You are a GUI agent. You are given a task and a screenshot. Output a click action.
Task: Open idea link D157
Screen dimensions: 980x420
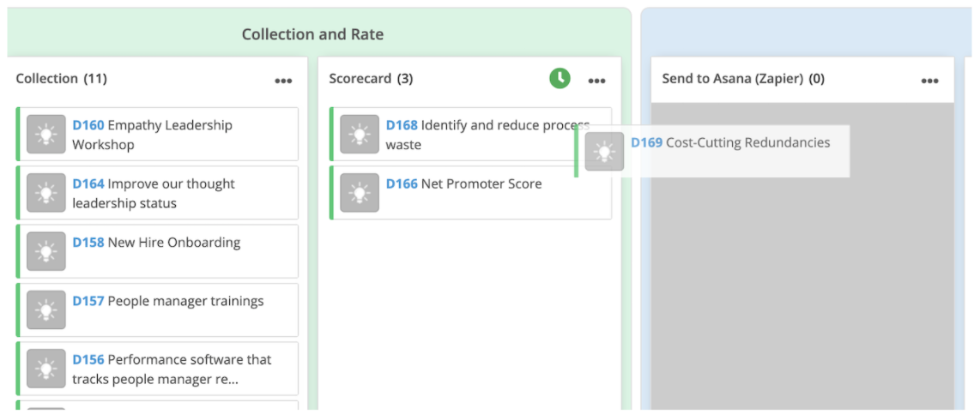pos(88,302)
